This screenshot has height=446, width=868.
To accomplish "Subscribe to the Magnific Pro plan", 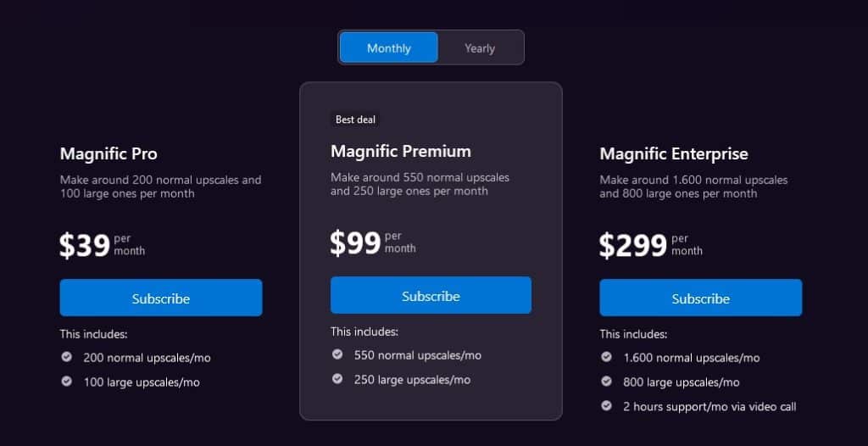I will [161, 298].
